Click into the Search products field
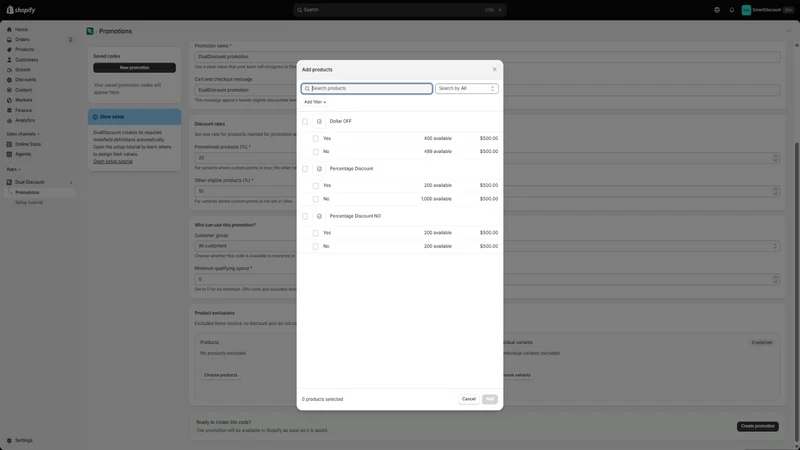The height and width of the screenshot is (450, 800). point(367,89)
